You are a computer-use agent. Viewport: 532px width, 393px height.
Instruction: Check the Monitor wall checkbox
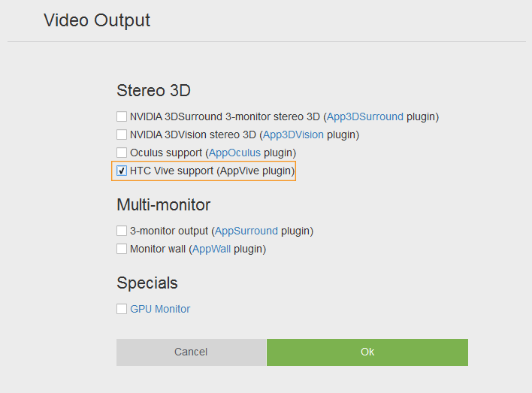click(x=122, y=249)
